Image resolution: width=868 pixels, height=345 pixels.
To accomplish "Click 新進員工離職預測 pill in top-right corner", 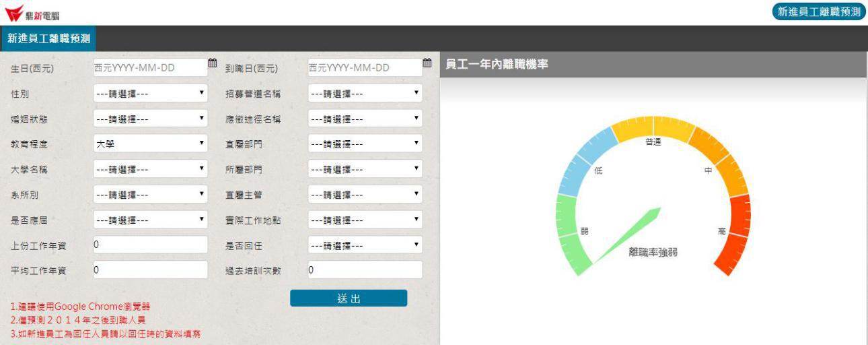I will pos(818,11).
